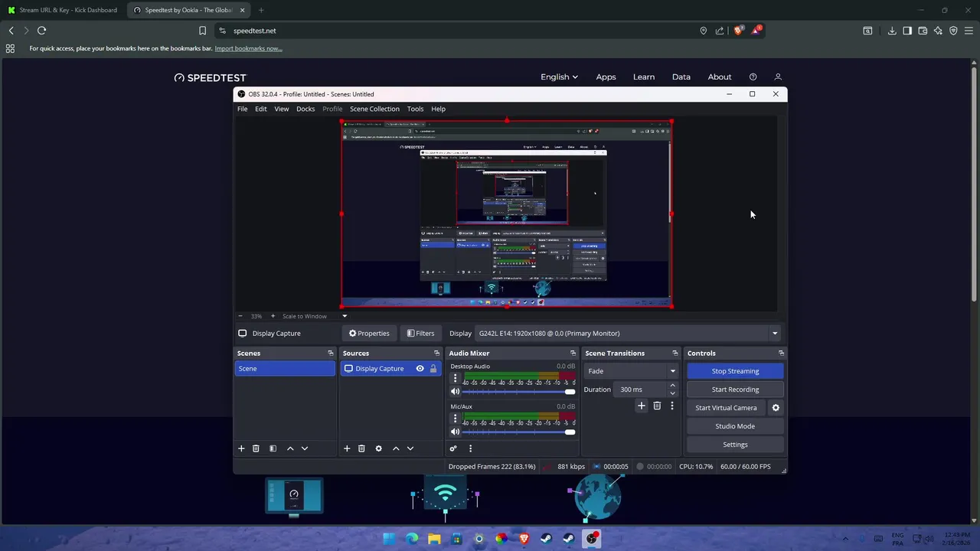Remove selected scene with trash icon
The image size is (980, 551).
[x=256, y=448]
